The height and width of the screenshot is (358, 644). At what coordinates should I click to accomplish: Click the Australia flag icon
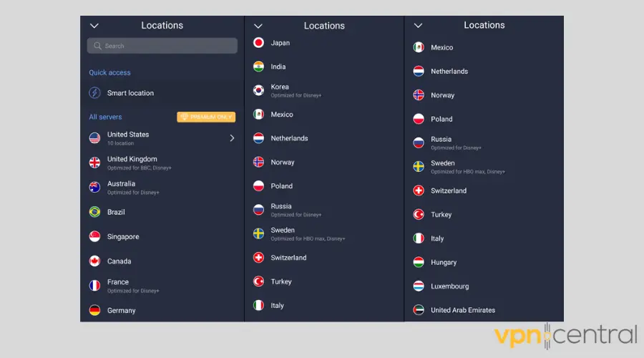click(95, 188)
